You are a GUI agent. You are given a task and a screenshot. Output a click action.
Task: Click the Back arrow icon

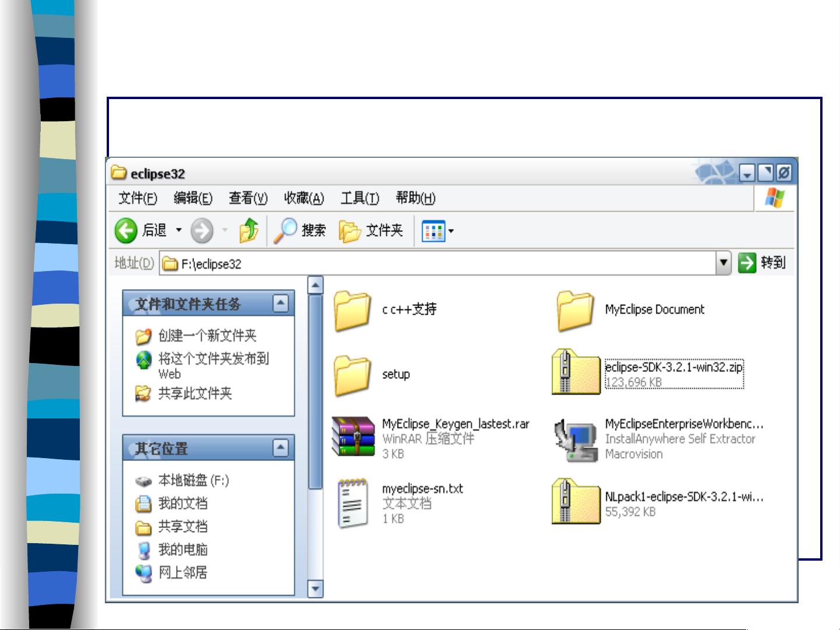[x=126, y=231]
